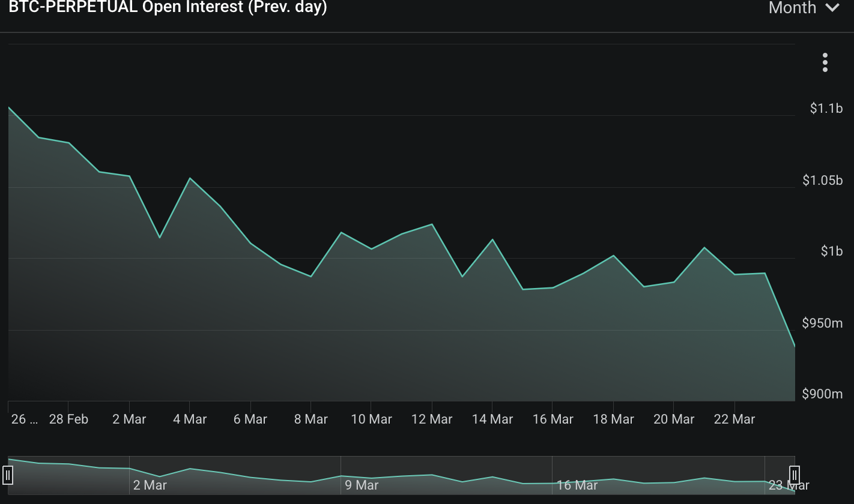The height and width of the screenshot is (504, 854).
Task: Open the chart options three-dot menu
Action: [x=825, y=62]
